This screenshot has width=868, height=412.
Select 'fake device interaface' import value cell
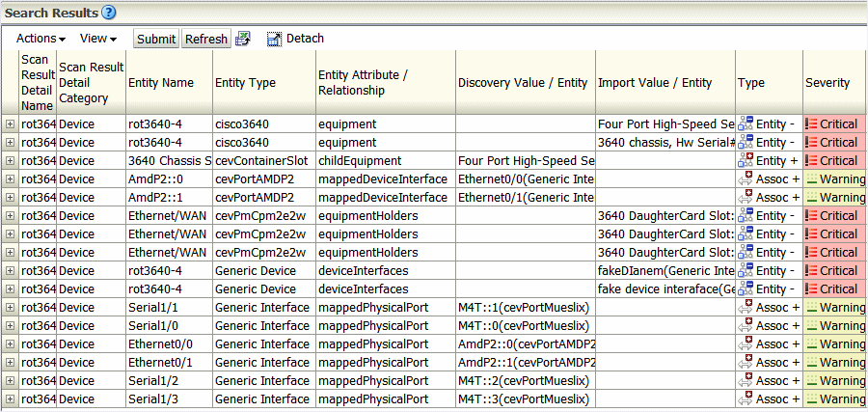pos(665,289)
